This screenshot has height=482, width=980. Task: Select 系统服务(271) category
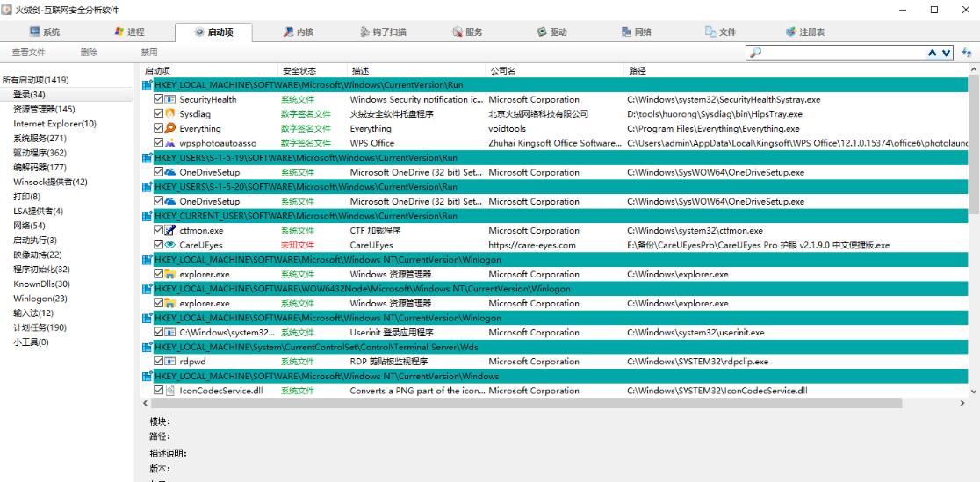tap(40, 138)
